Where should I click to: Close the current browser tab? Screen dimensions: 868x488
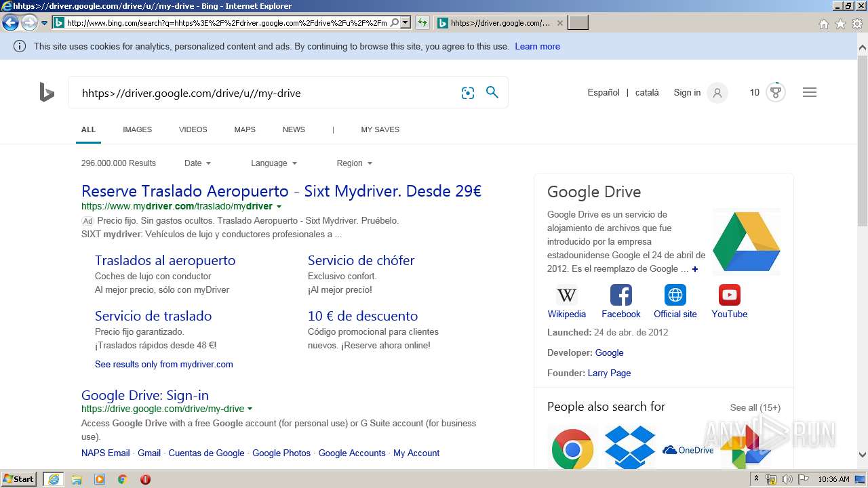click(x=559, y=22)
